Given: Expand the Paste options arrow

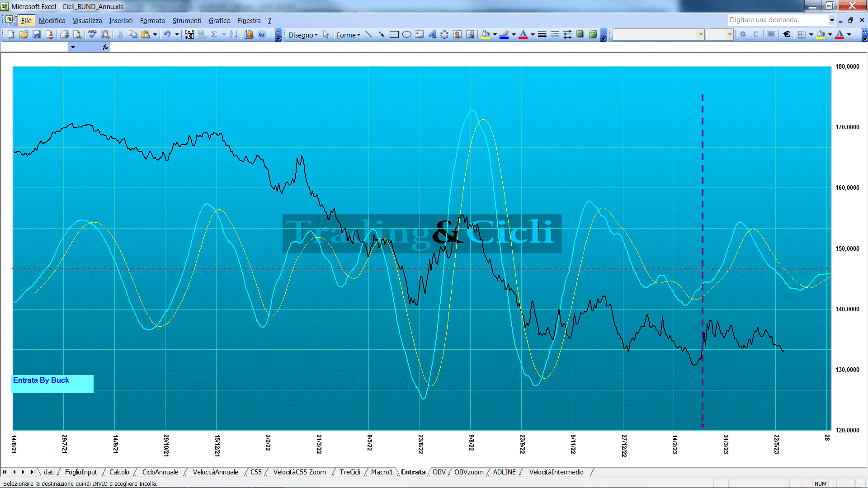Looking at the screenshot, I should 155,34.
